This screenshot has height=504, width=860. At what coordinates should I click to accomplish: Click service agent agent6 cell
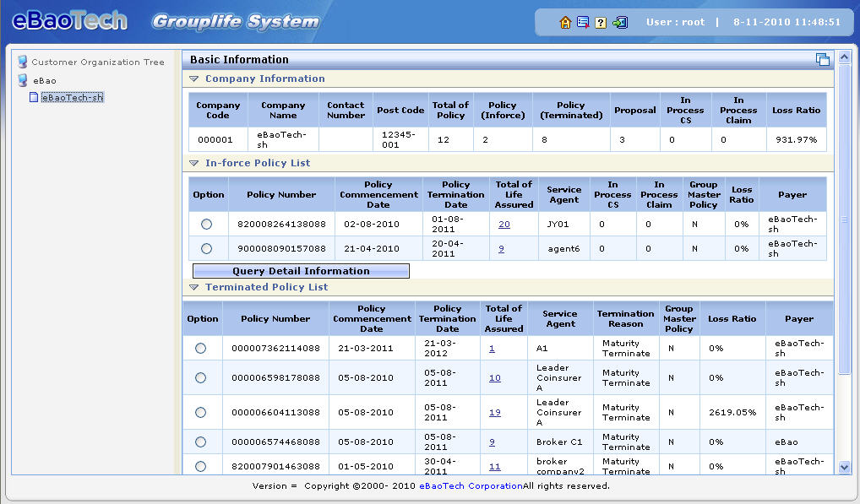[563, 249]
